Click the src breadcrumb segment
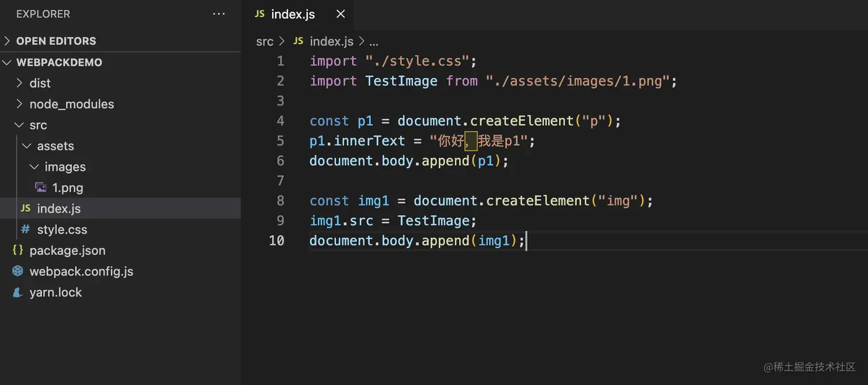The image size is (868, 385). (265, 41)
